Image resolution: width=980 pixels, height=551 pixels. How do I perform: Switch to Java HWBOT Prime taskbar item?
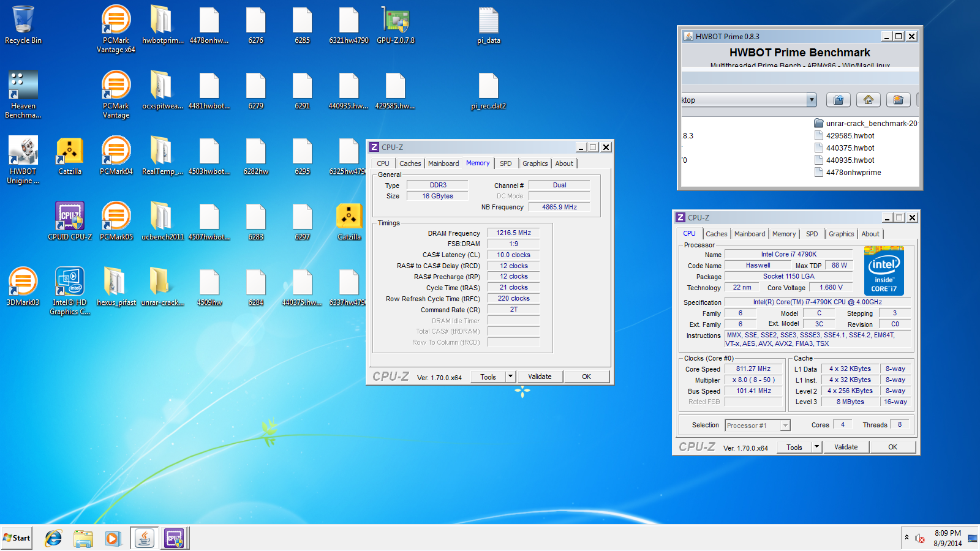145,538
